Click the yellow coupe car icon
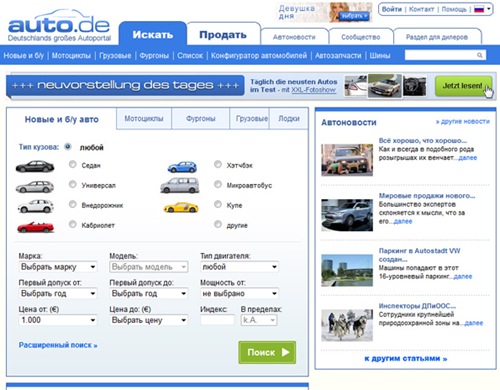Image resolution: width=500 pixels, height=390 pixels. [181, 207]
